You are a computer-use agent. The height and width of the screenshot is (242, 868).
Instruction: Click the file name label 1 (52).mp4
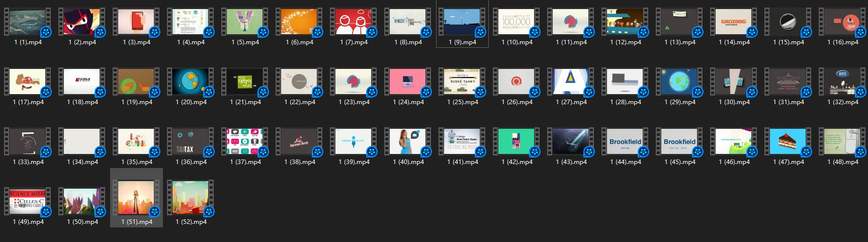click(191, 222)
